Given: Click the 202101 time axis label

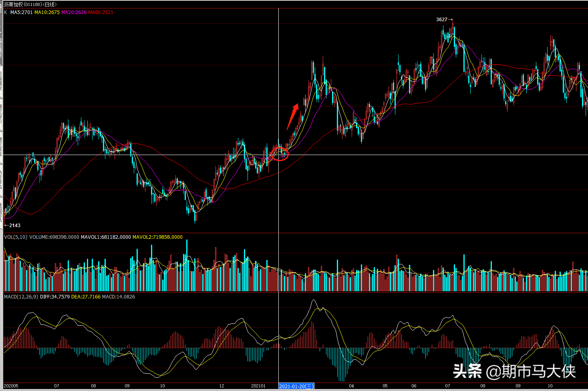Looking at the screenshot, I should (258, 386).
